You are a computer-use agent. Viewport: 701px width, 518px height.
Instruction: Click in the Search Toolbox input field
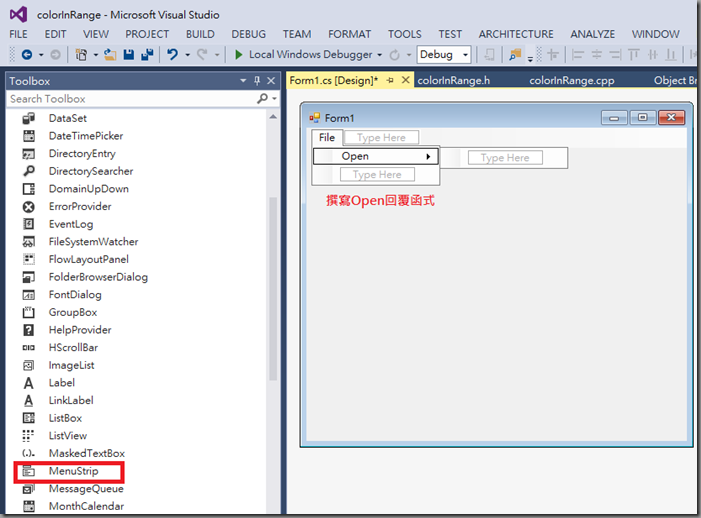[132, 98]
